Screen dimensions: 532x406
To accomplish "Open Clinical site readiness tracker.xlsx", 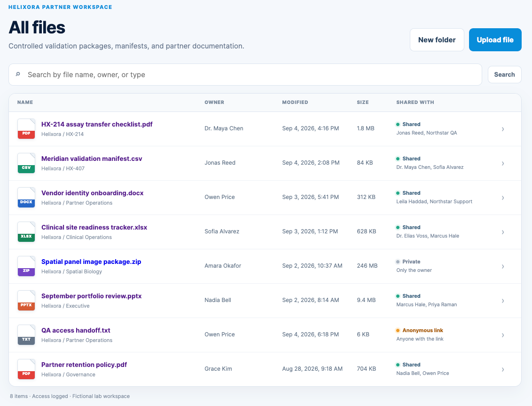I will (x=94, y=227).
